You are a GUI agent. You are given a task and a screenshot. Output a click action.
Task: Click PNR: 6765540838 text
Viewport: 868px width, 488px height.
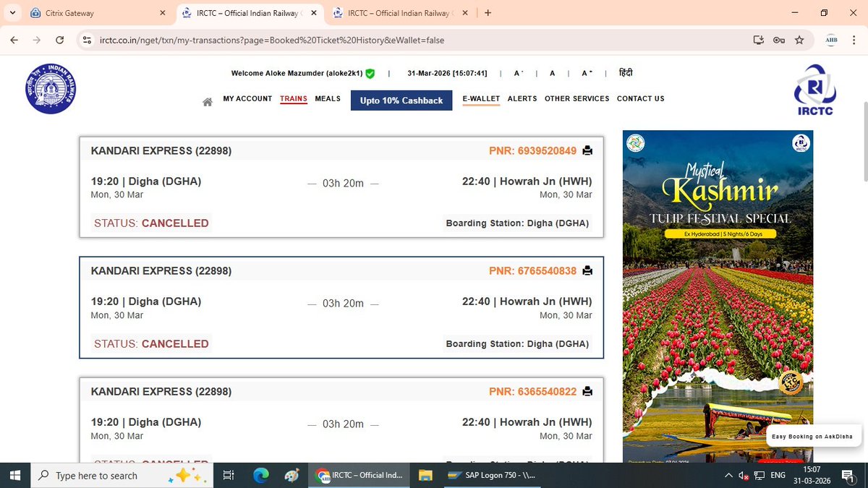point(533,271)
